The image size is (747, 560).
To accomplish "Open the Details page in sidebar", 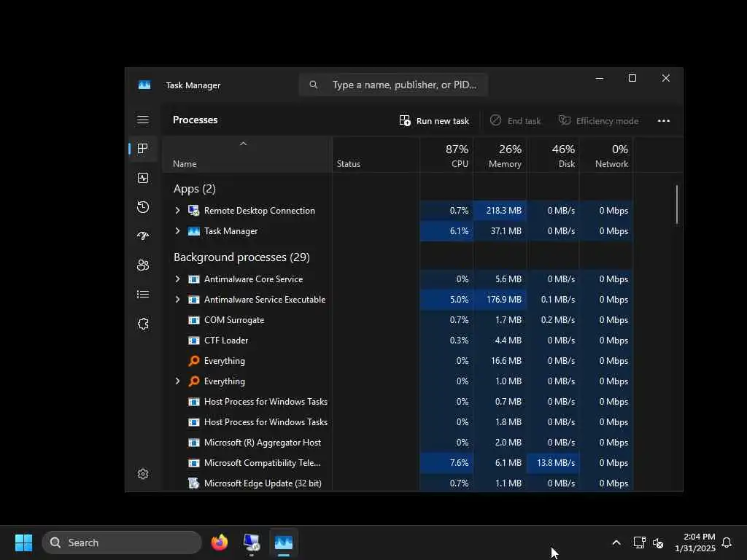I will pyautogui.click(x=143, y=295).
